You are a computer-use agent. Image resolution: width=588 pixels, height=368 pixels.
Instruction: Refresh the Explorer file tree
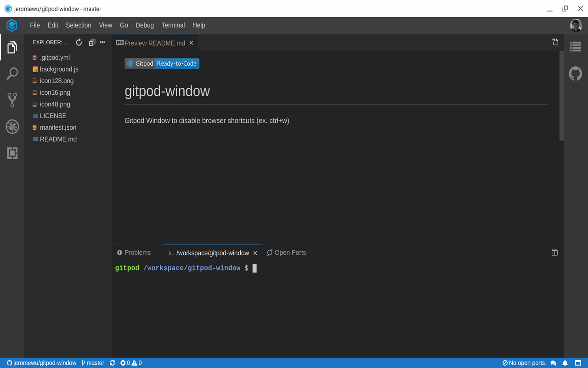(x=79, y=42)
